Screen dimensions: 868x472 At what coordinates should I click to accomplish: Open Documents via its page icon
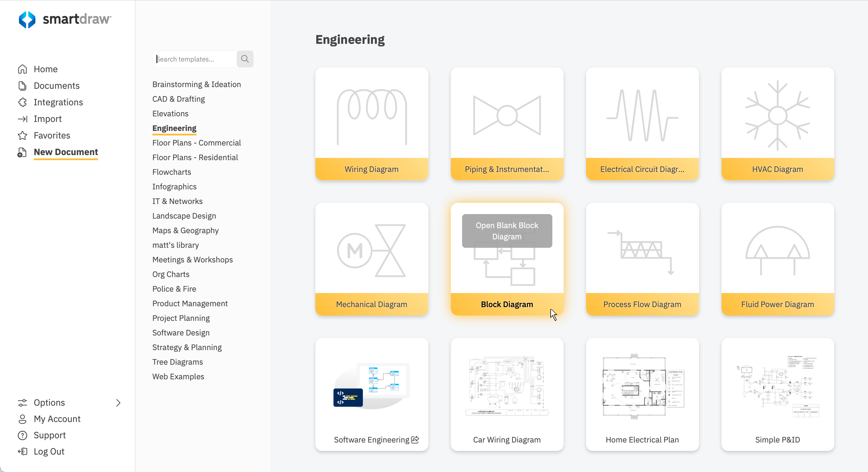pos(22,86)
